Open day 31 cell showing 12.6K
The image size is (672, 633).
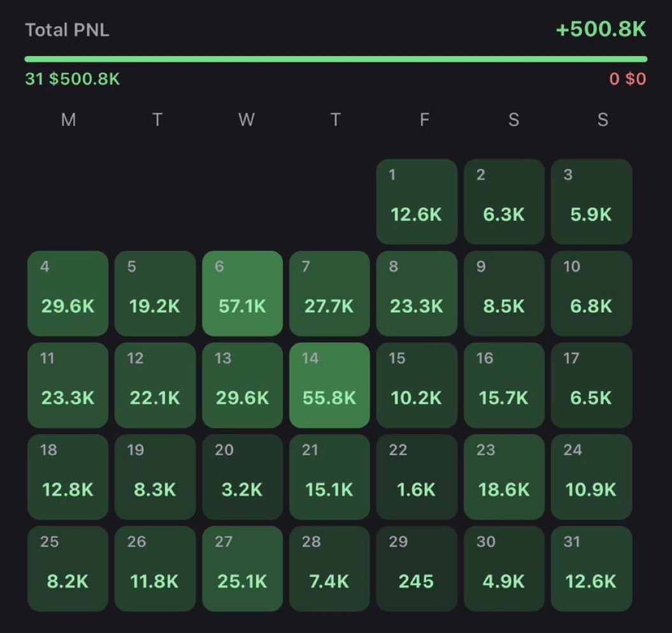591,569
